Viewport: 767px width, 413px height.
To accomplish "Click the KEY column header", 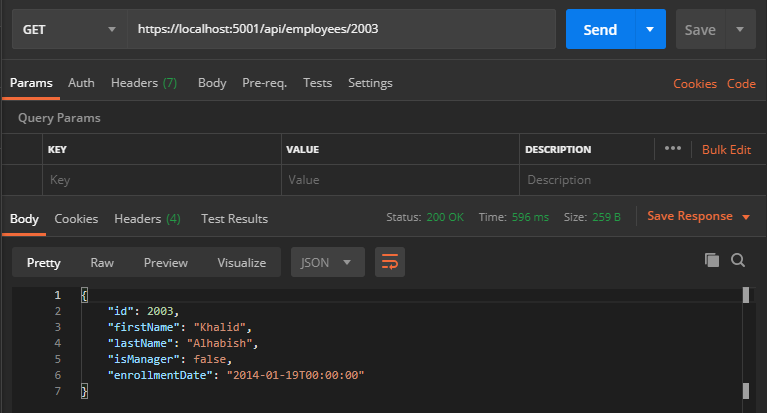I will click(x=57, y=150).
